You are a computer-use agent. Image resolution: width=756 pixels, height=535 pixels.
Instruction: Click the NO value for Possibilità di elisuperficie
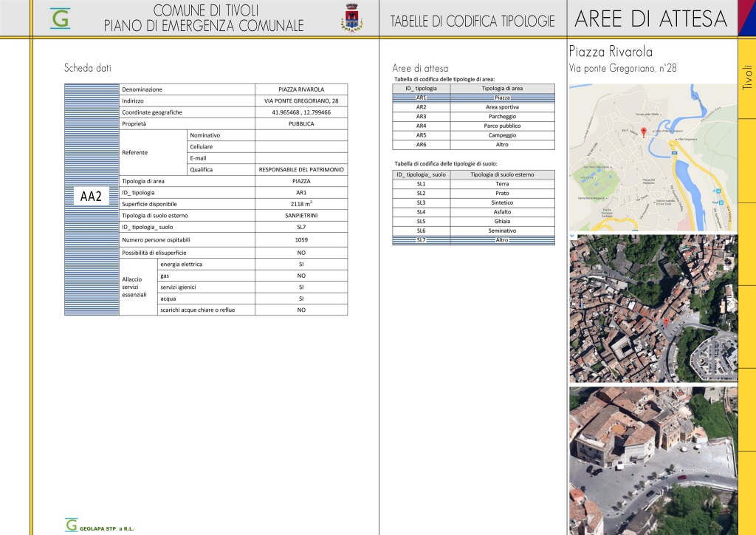(x=301, y=253)
